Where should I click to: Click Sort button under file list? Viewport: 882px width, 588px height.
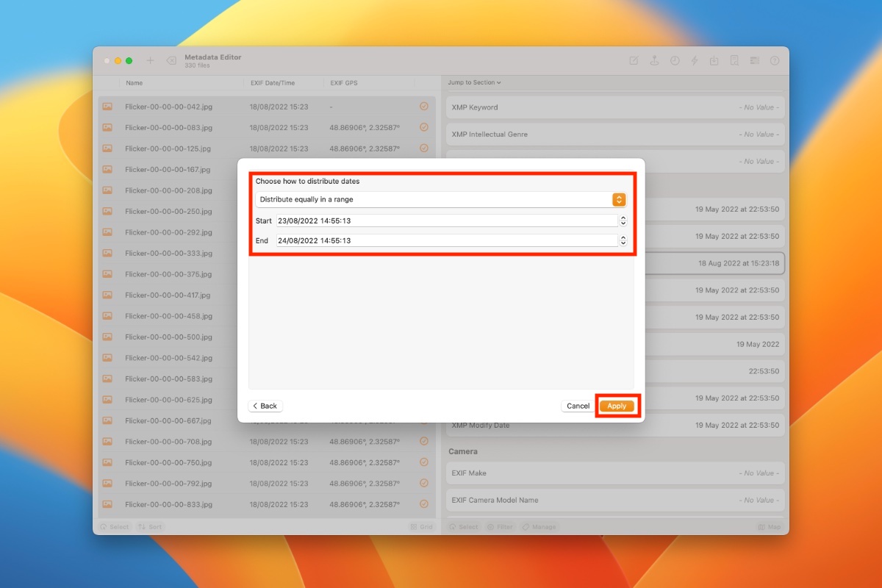[151, 527]
